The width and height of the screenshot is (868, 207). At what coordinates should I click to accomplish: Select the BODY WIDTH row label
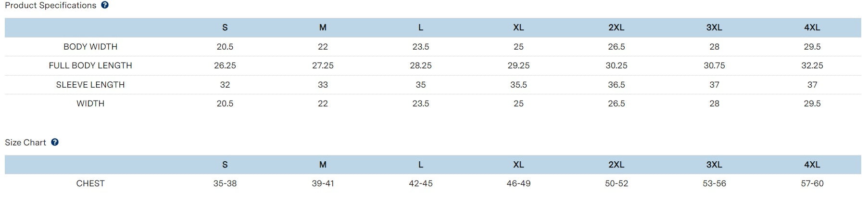pyautogui.click(x=90, y=47)
